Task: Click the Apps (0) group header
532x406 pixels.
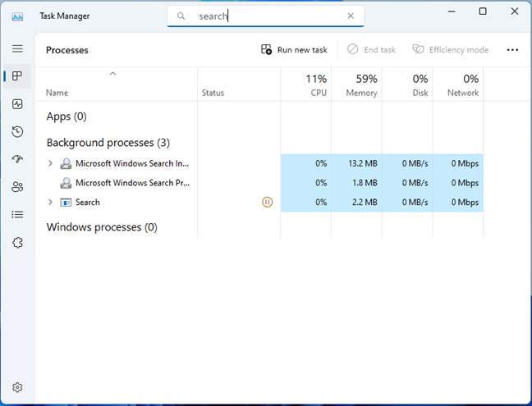Action: (x=66, y=116)
